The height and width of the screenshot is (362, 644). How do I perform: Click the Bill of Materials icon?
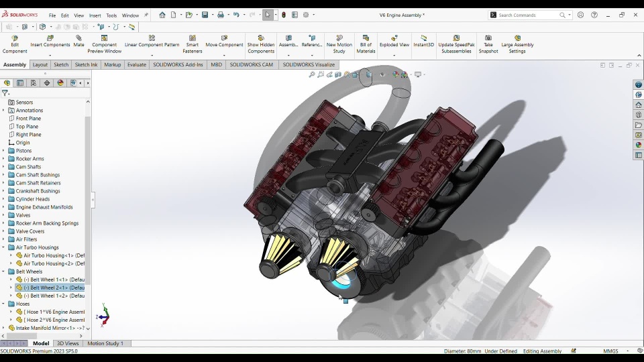pyautogui.click(x=366, y=39)
